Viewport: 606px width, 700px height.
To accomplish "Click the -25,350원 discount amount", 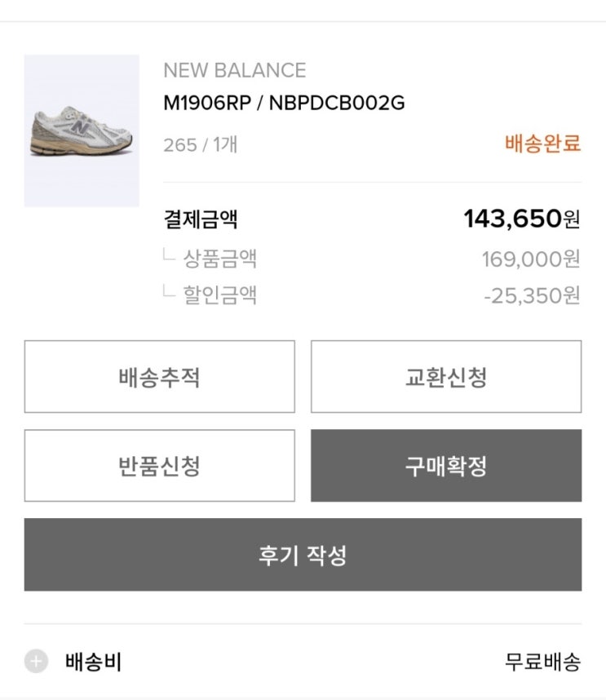I will pos(531,295).
